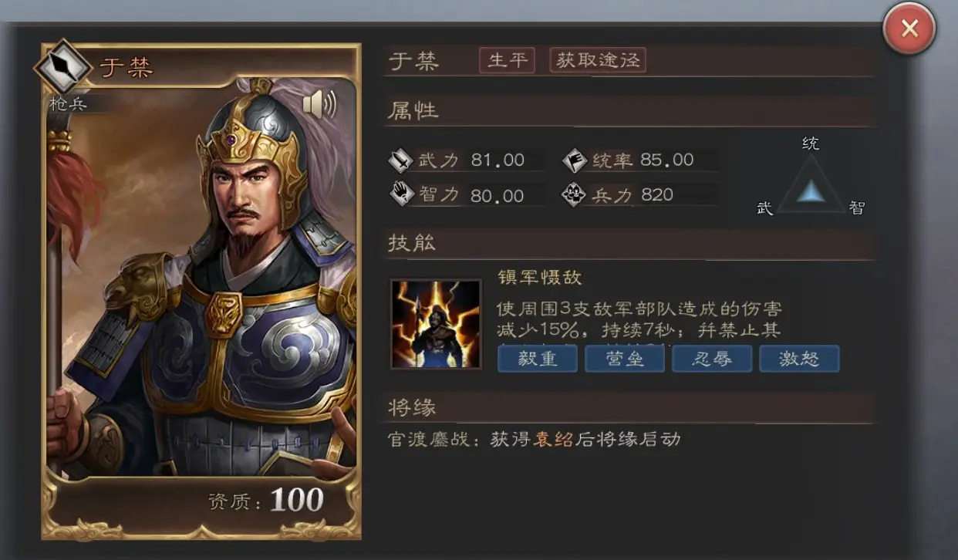Open the 生平 biography tab

point(507,60)
